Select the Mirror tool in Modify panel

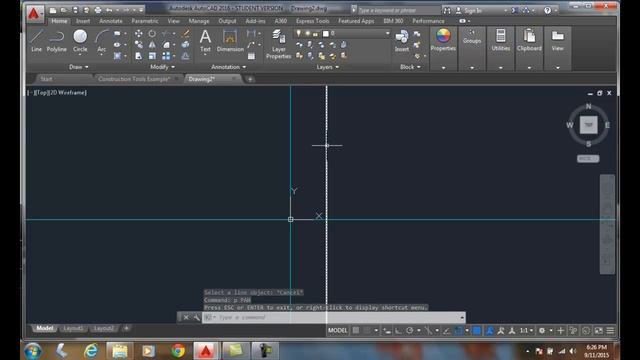pyautogui.click(x=152, y=44)
